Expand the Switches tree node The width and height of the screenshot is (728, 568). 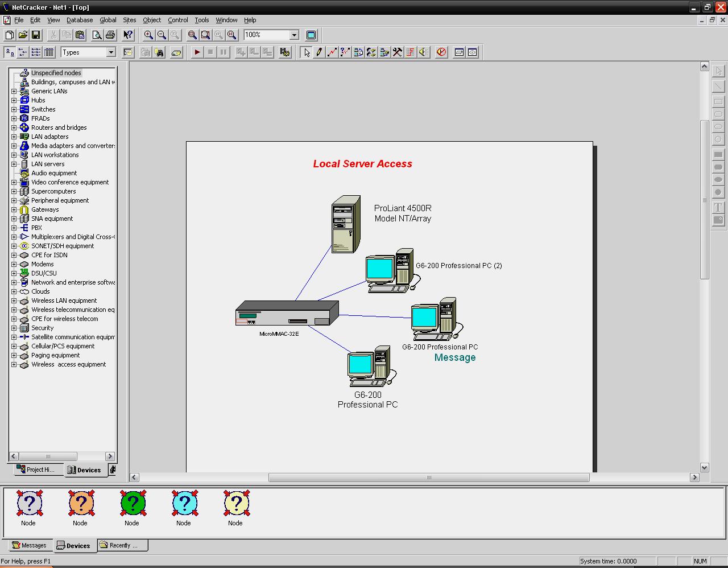pos(14,109)
